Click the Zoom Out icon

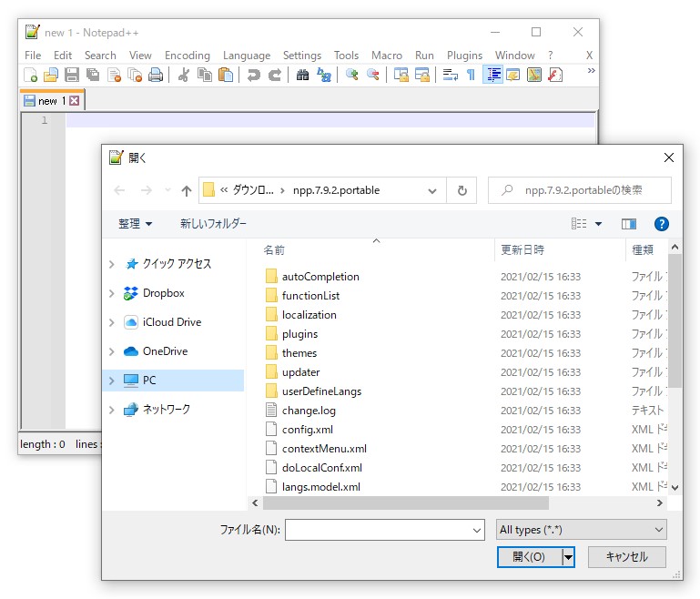pyautogui.click(x=373, y=75)
